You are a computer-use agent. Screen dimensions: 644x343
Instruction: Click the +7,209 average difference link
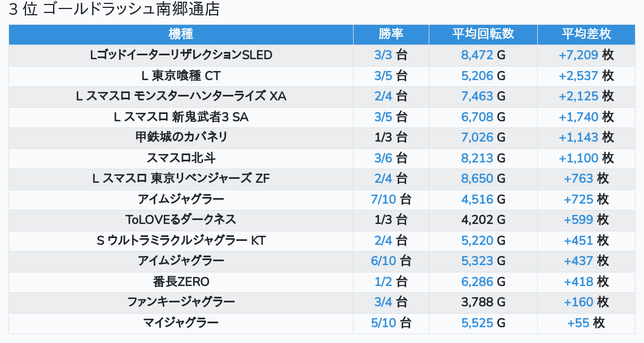pos(578,55)
